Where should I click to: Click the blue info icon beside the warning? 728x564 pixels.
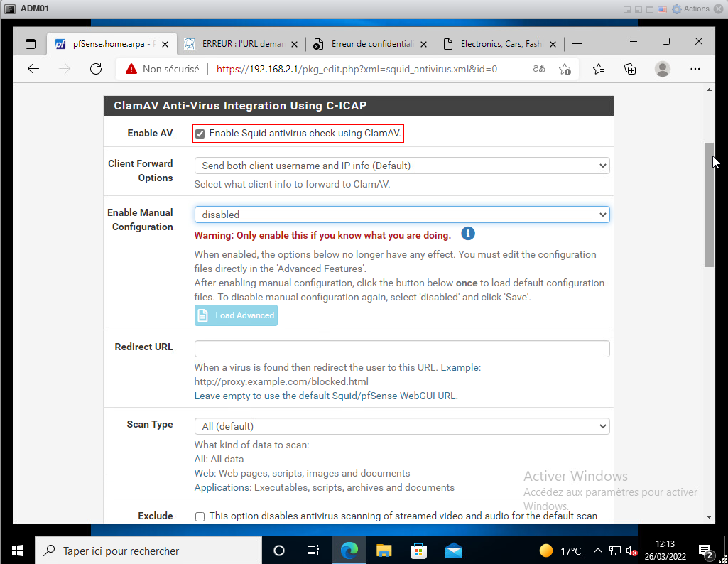(x=467, y=234)
